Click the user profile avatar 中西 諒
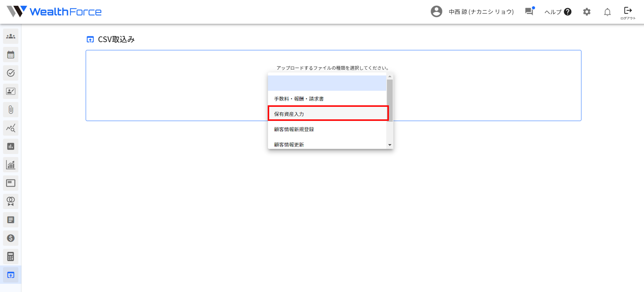Viewport: 644px width, 292px height. pos(436,12)
